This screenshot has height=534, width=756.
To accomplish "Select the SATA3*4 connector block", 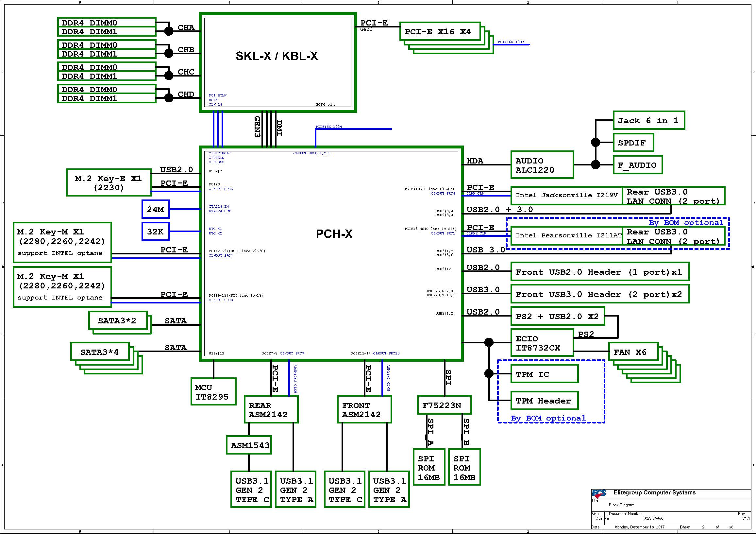I will coord(100,352).
